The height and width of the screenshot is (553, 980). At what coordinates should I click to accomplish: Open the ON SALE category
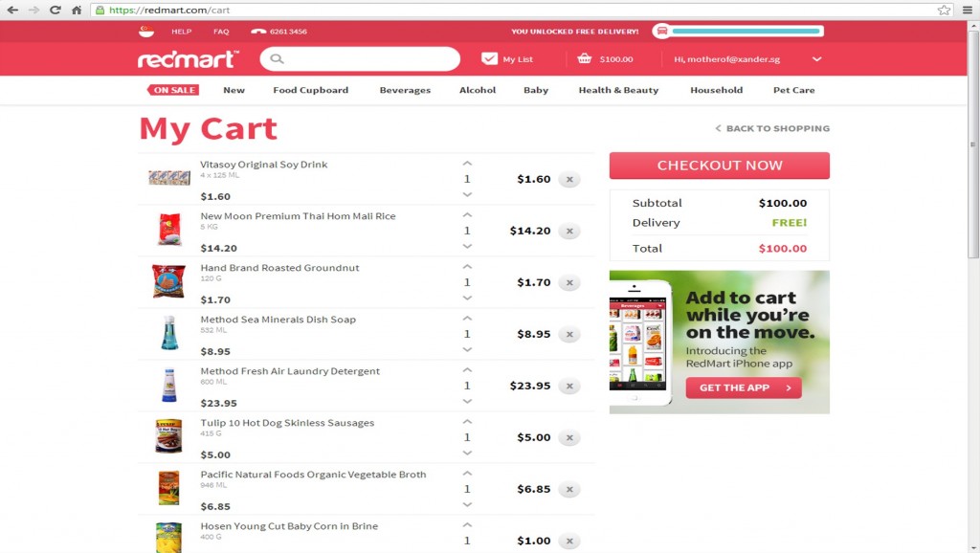(x=173, y=90)
